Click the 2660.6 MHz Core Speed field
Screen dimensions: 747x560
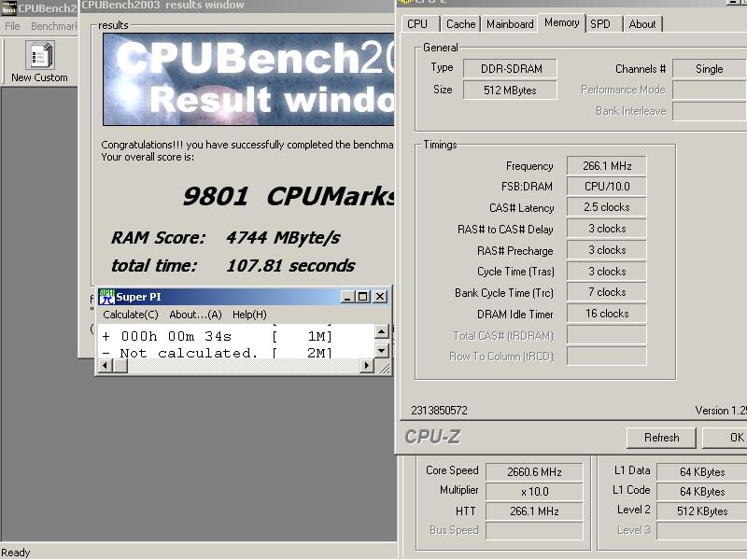(x=534, y=472)
